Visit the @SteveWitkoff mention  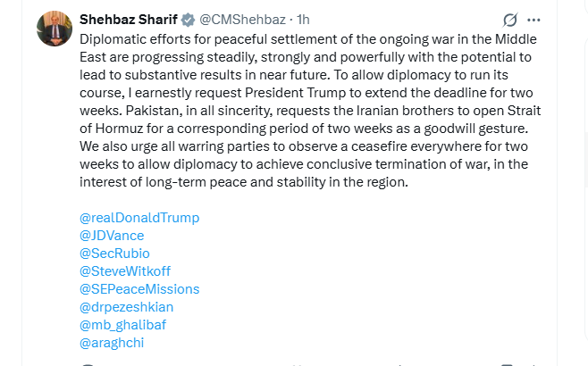click(x=125, y=271)
